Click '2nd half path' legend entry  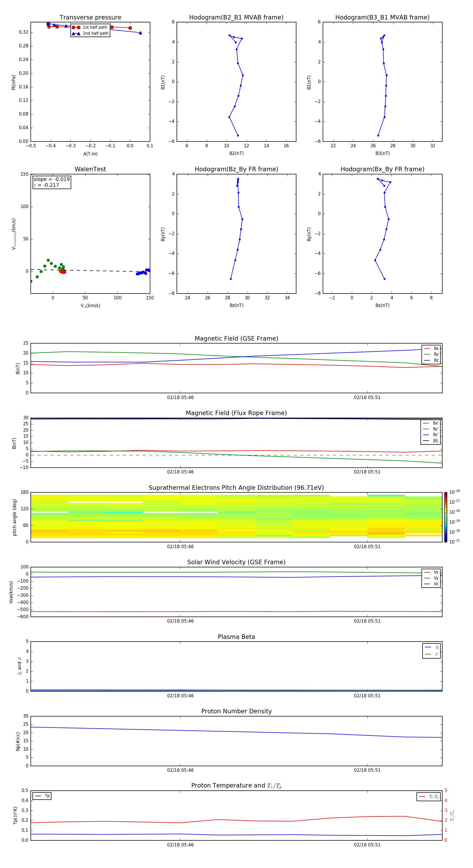[91, 33]
